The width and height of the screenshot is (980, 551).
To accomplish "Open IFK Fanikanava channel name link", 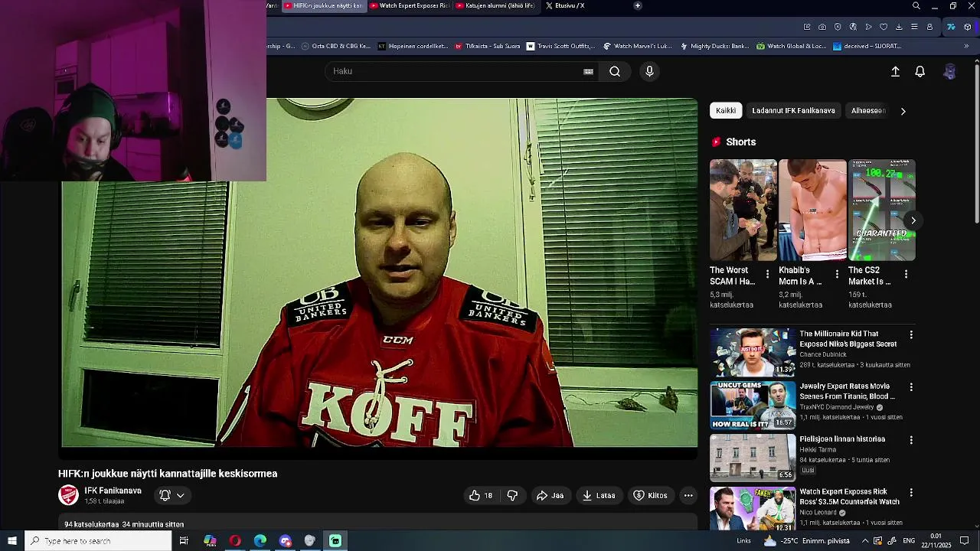I will coord(113,491).
